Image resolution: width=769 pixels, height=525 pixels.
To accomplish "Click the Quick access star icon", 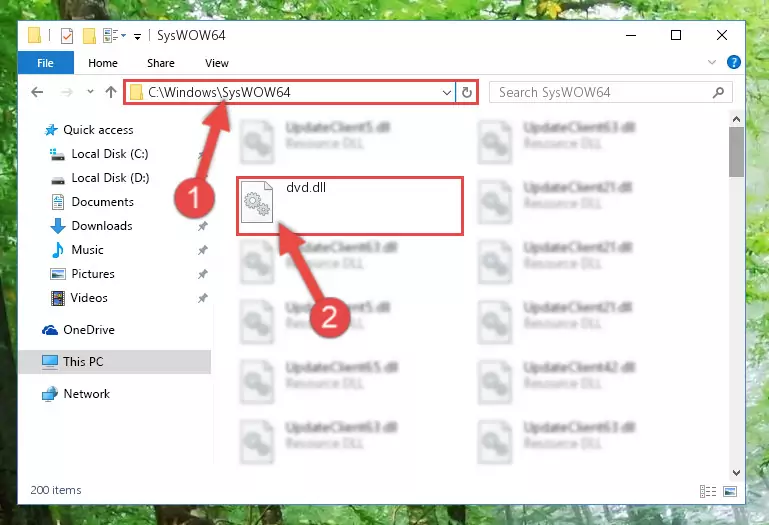I will [x=51, y=130].
